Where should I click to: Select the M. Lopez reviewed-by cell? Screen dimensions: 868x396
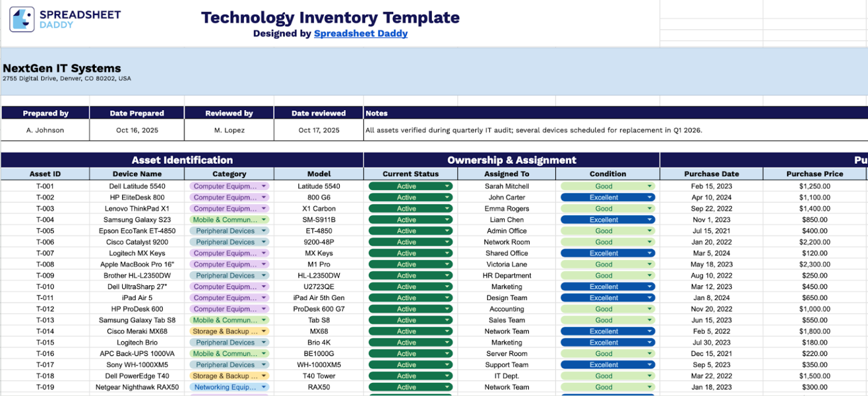point(229,130)
